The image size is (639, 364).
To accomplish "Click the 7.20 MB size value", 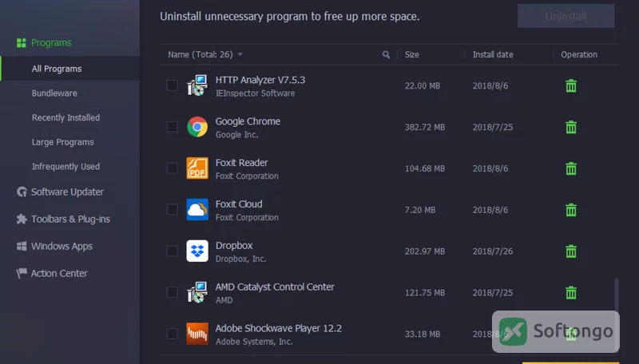I will [x=420, y=210].
